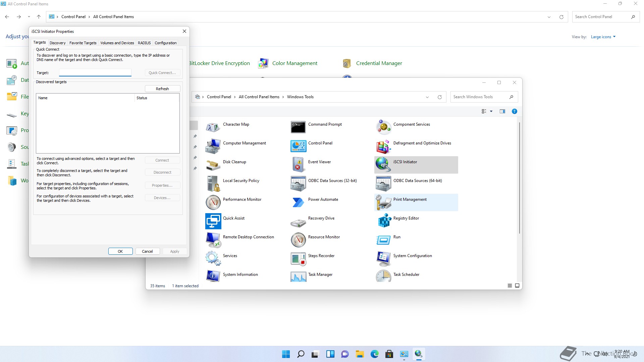Open Microsoft Edge from the taskbar
This screenshot has height=362, width=644.
tap(374, 354)
